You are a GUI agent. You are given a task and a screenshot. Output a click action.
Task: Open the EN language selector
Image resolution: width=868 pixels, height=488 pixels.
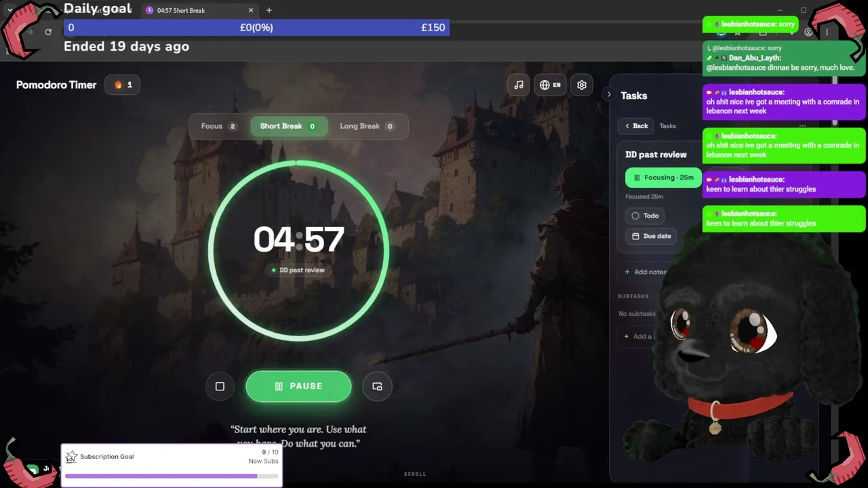click(550, 85)
